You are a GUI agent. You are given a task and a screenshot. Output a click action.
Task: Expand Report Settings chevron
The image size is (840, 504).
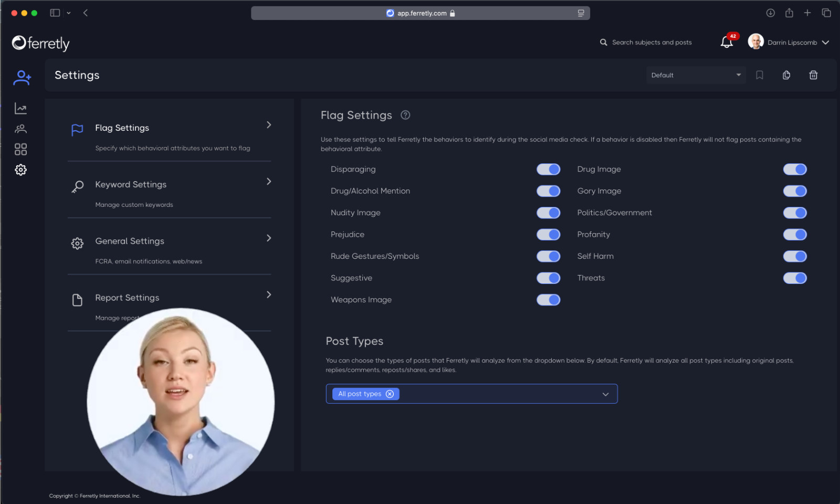click(x=269, y=295)
